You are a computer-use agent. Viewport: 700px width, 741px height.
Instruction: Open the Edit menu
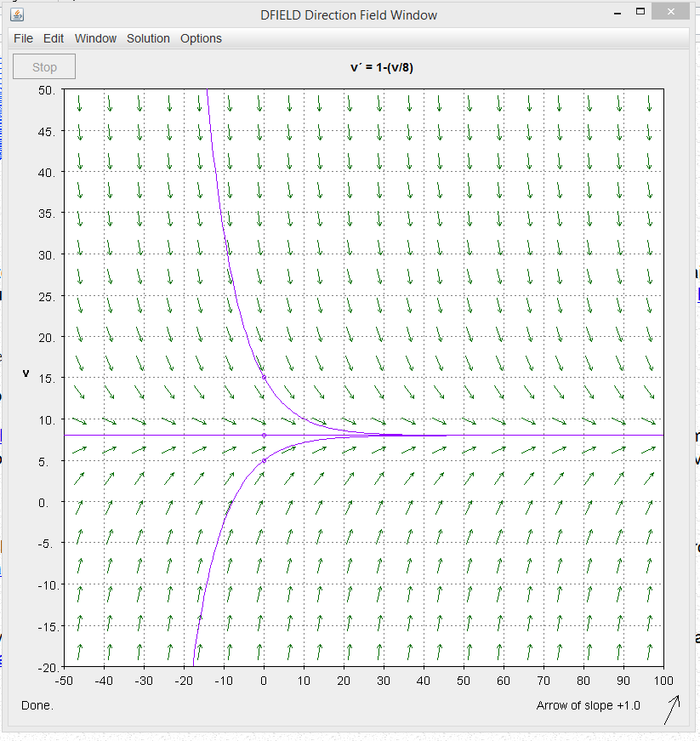point(54,38)
